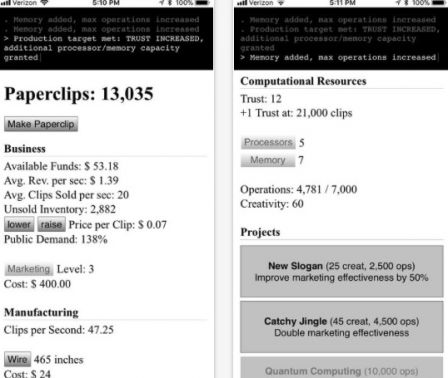Click the Paperclips: 13,035 heading
This screenshot has height=378, width=448.
[x=79, y=94]
